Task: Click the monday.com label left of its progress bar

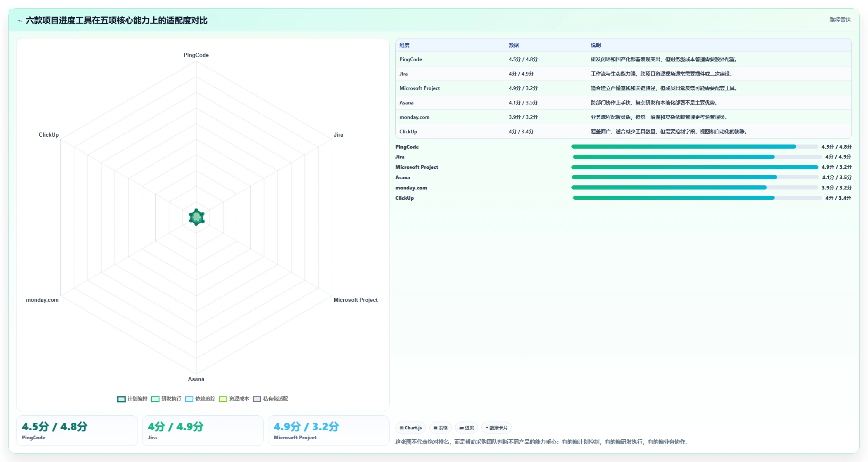Action: [411, 188]
